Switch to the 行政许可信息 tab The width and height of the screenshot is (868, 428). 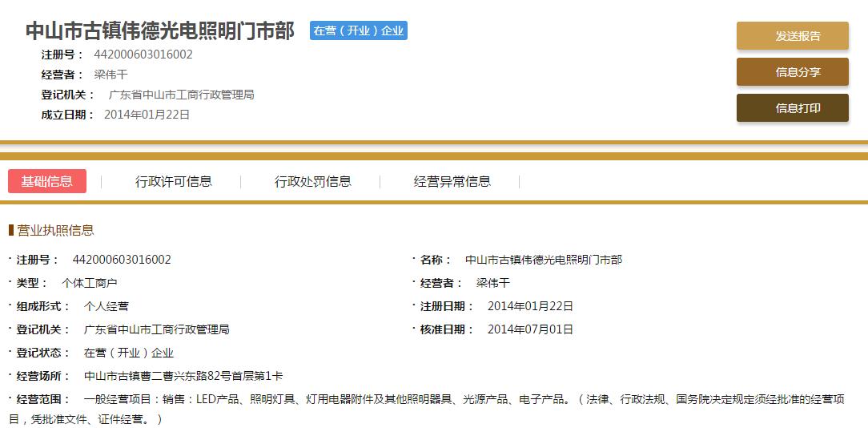(x=174, y=181)
